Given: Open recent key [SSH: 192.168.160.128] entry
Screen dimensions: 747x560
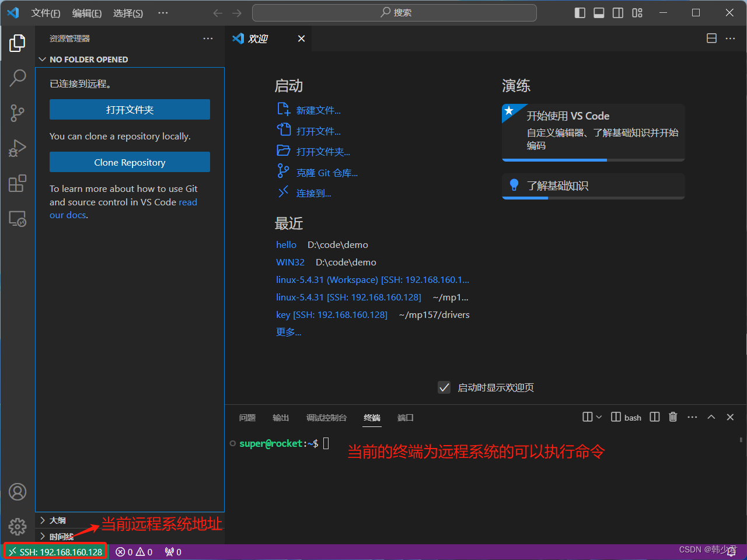Looking at the screenshot, I should 331,314.
